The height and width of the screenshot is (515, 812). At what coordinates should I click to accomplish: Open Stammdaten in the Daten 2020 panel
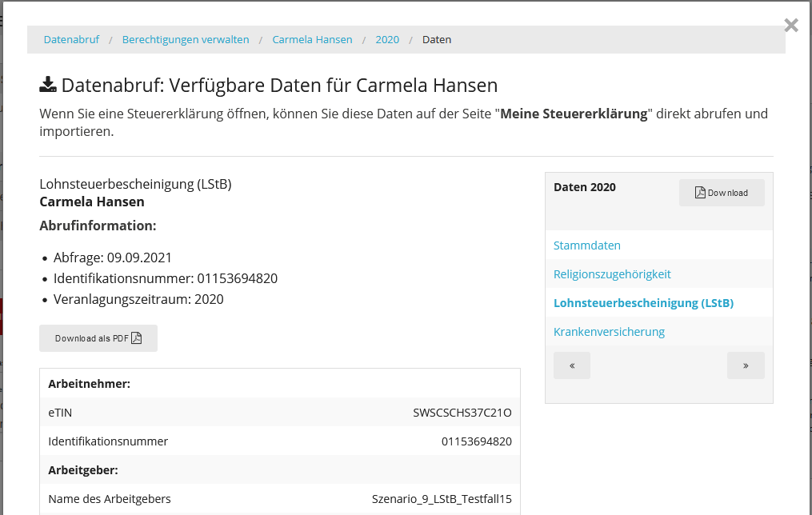pyautogui.click(x=587, y=246)
